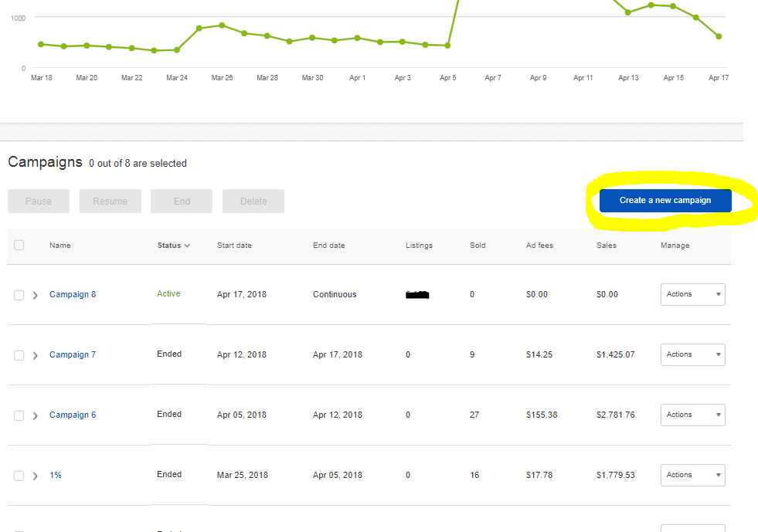Click the Apr 5 data point on chart
This screenshot has width=758, height=532.
[447, 46]
